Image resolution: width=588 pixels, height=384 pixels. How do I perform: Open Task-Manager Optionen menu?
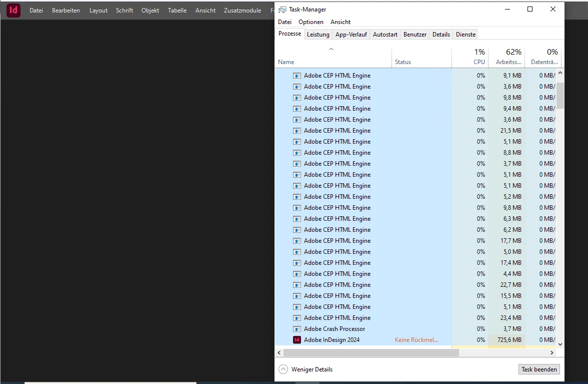tap(311, 22)
